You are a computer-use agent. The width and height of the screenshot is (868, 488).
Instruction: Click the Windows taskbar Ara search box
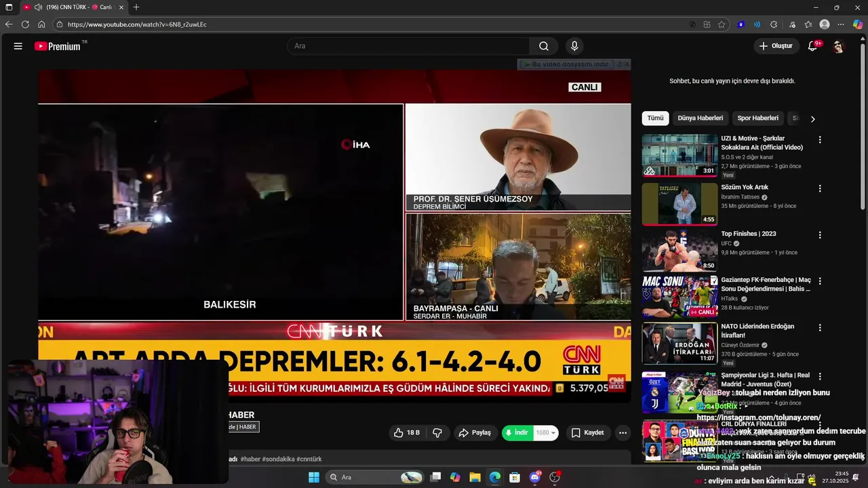[x=374, y=477]
